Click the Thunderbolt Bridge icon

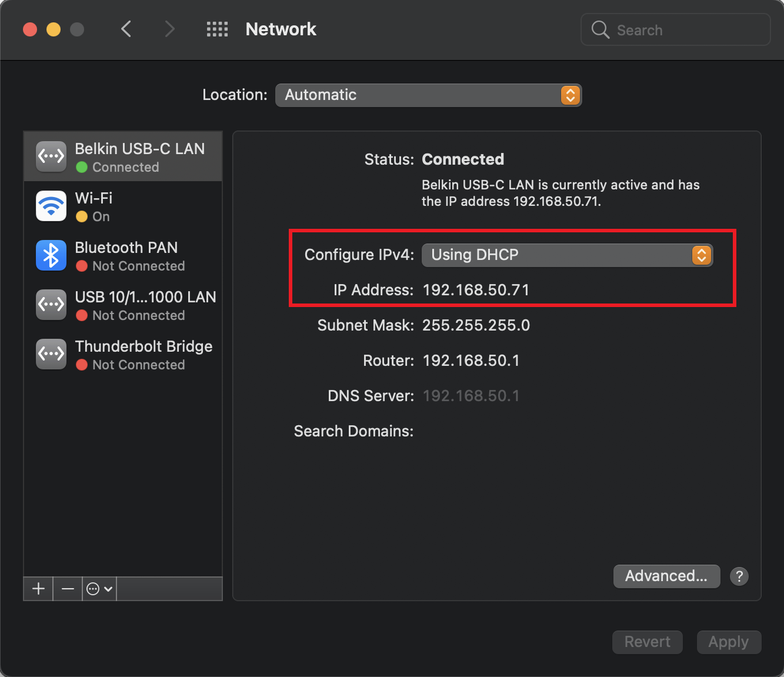point(51,354)
